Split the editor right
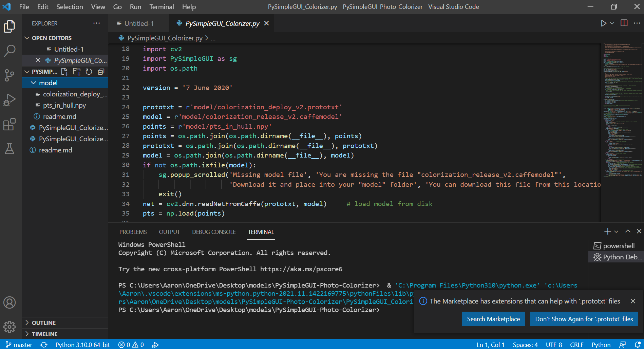This screenshot has width=644, height=349. [624, 23]
